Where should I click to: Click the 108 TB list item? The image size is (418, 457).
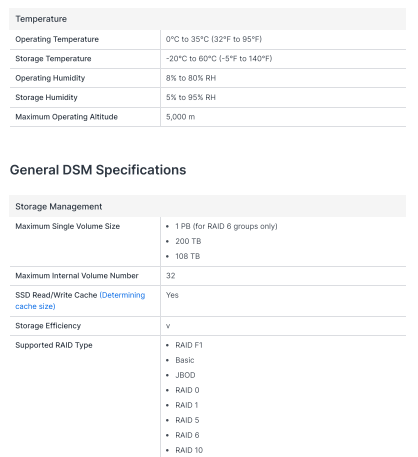[188, 256]
